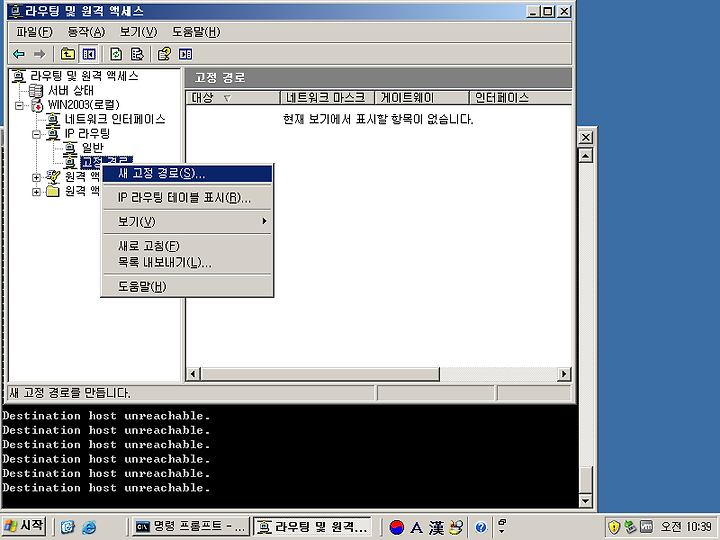Screen dimensions: 720x540
Task: Click the Refresh toolbar icon
Action: pyautogui.click(x=116, y=54)
